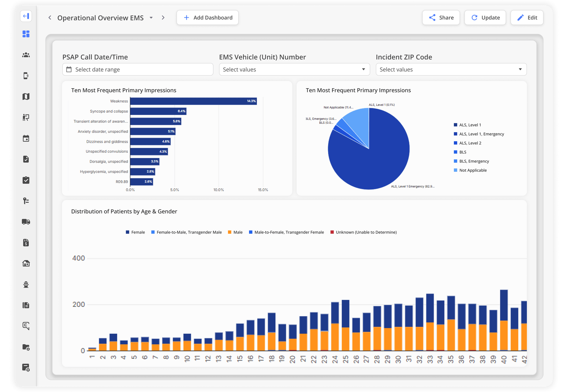
Task: Click the PSAP Select date range field
Action: (x=138, y=69)
